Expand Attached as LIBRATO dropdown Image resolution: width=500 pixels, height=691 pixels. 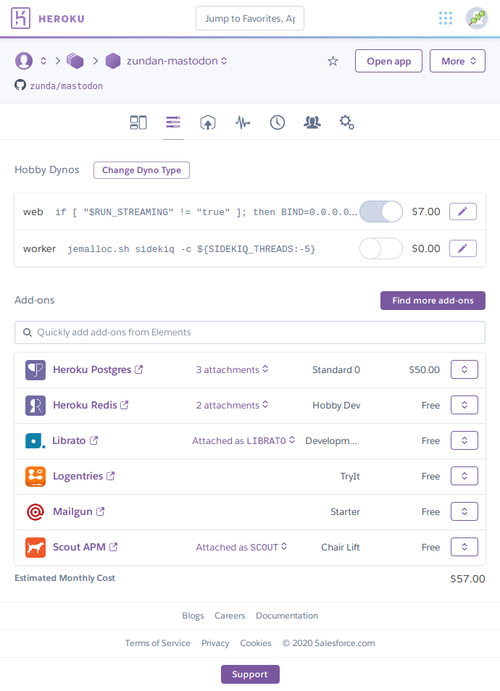(x=243, y=440)
